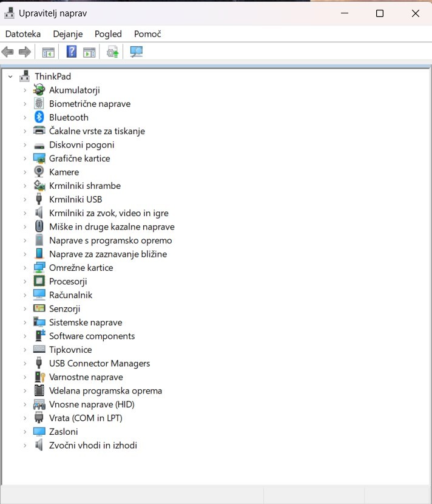The image size is (432, 504).
Task: Open the Pogled menu
Action: [108, 34]
